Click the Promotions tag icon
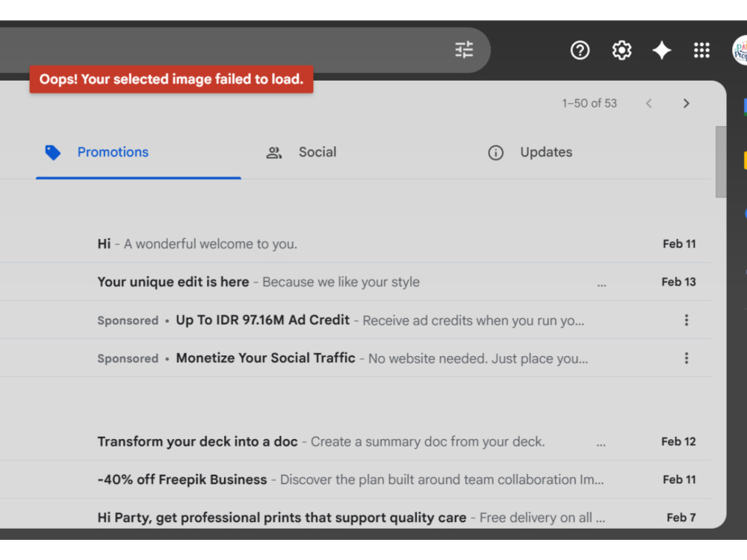 click(52, 152)
